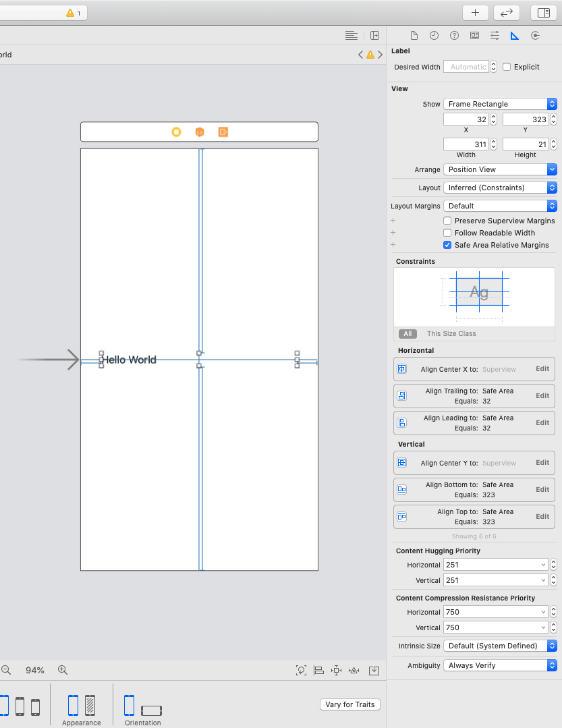The height and width of the screenshot is (728, 562).
Task: Open the Align constraints menu
Action: coord(318,670)
